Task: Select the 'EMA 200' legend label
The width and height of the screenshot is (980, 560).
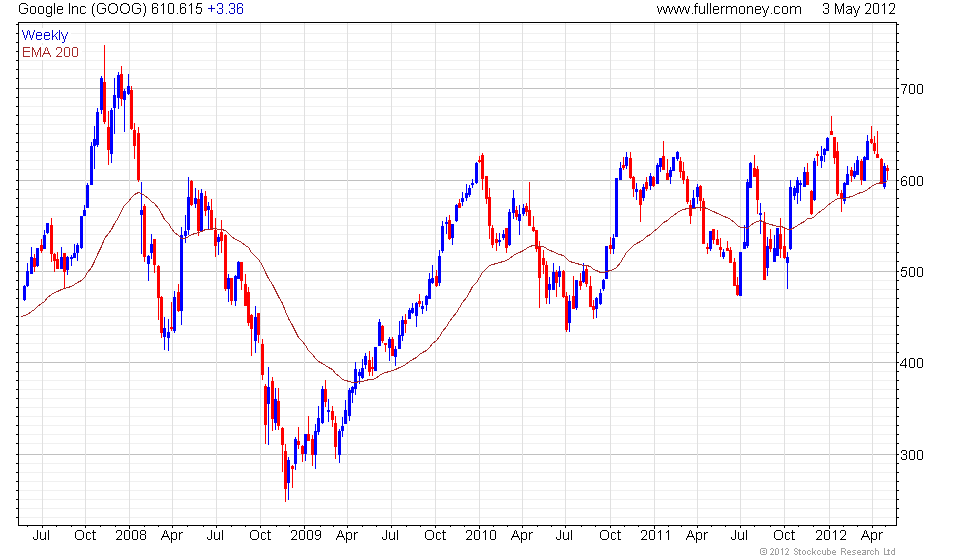Action: click(51, 52)
